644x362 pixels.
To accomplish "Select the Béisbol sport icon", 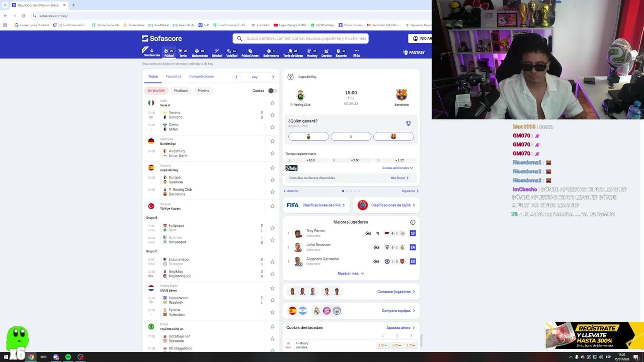I will click(217, 53).
